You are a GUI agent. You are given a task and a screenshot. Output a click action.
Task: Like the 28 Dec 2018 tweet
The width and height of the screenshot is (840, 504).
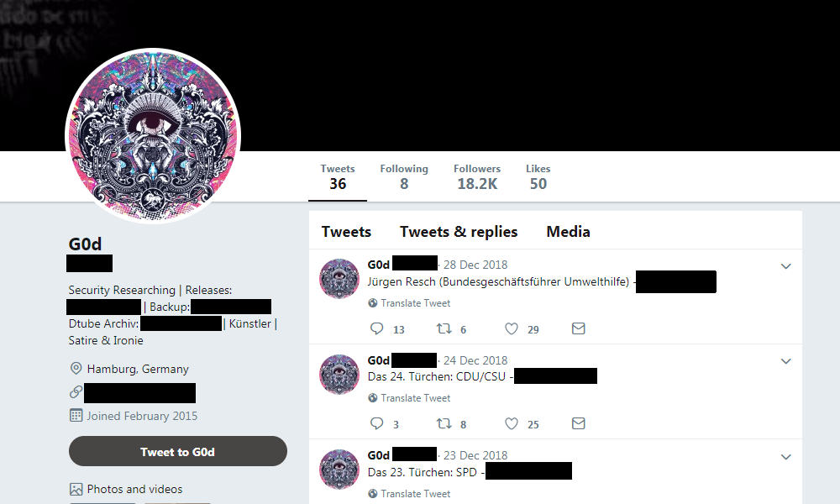[x=512, y=328]
